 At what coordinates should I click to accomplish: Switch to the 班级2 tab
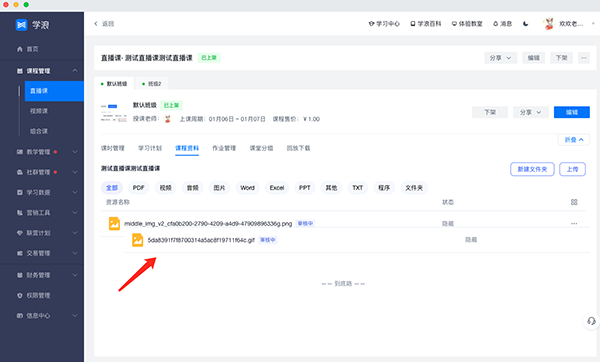[152, 84]
